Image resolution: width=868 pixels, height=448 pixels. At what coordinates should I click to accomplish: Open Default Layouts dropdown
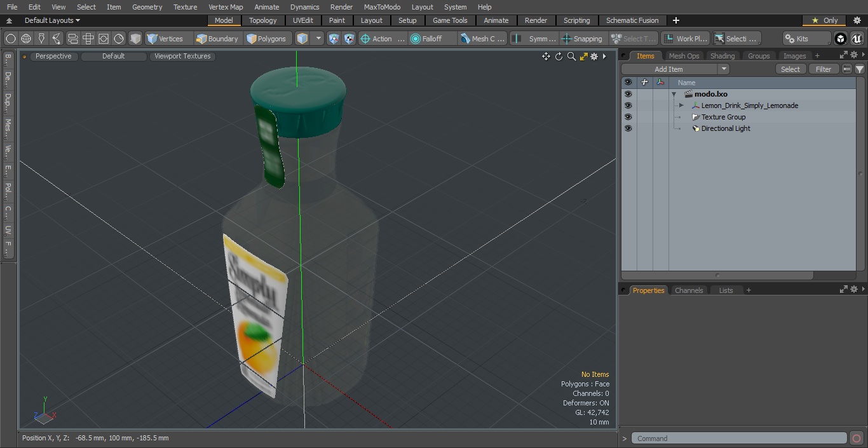point(52,20)
